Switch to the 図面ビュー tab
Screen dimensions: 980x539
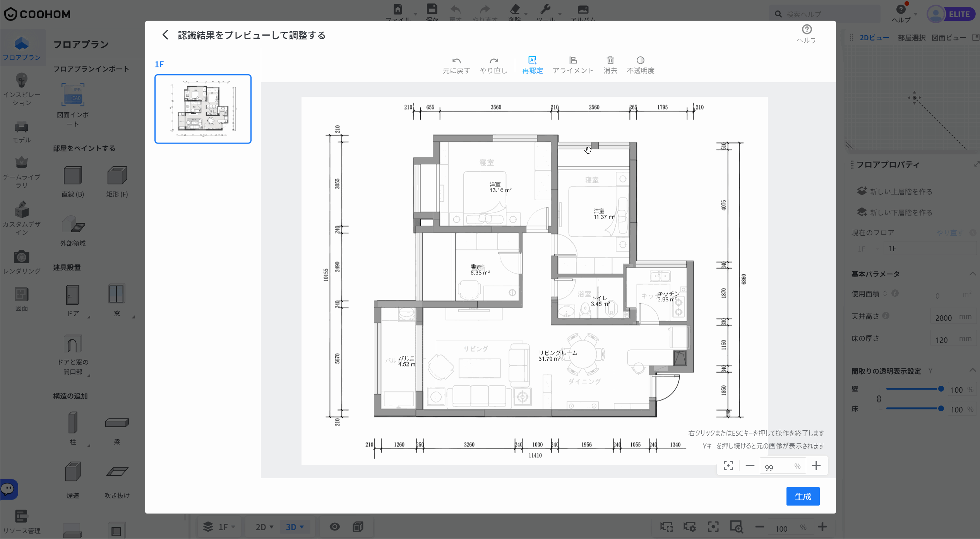tap(949, 38)
